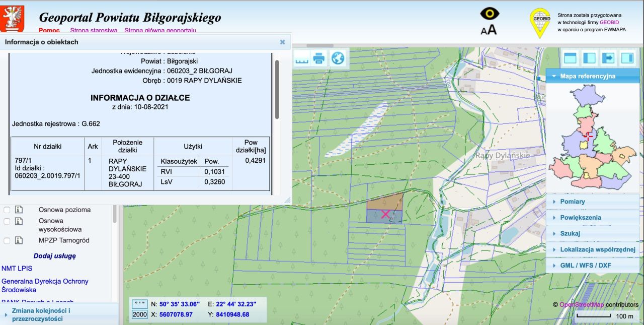This screenshot has height=325, width=644.
Task: Click the ruler measurement tool icon
Action: point(301,58)
